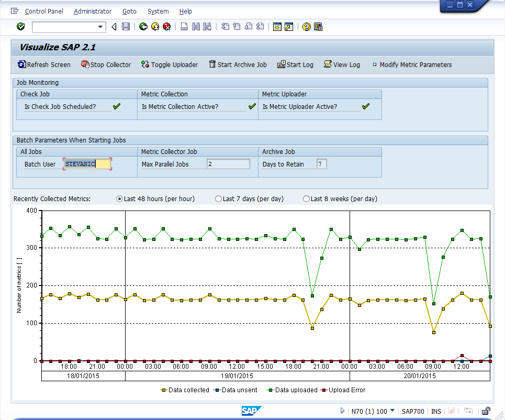Click the 20/01/2015 date axis label
The image size is (505, 420).
coord(420,376)
